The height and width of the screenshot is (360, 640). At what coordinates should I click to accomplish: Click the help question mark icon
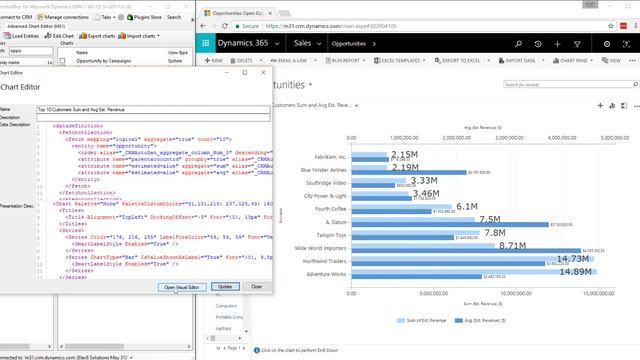coord(626,44)
